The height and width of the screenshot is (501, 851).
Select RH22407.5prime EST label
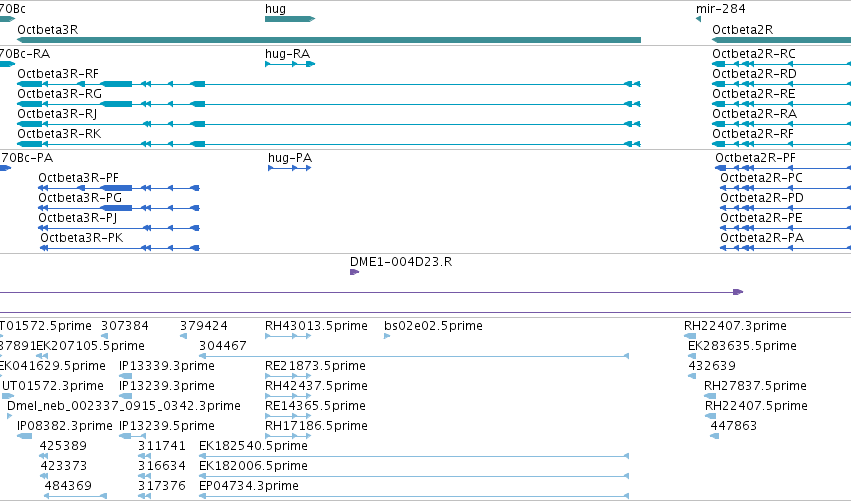[x=757, y=406]
